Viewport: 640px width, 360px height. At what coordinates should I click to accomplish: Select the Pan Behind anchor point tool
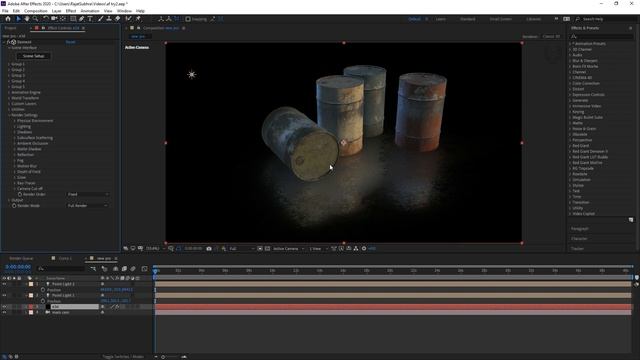point(63,19)
